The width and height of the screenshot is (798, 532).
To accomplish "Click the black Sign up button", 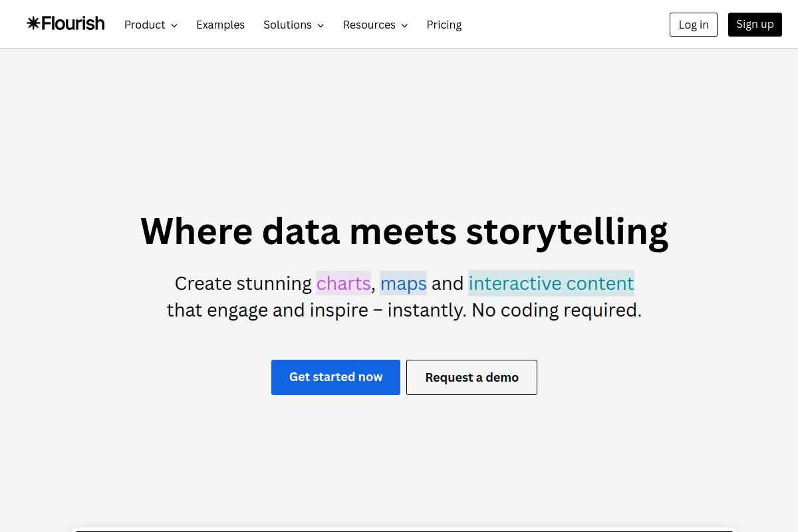I will [x=755, y=25].
